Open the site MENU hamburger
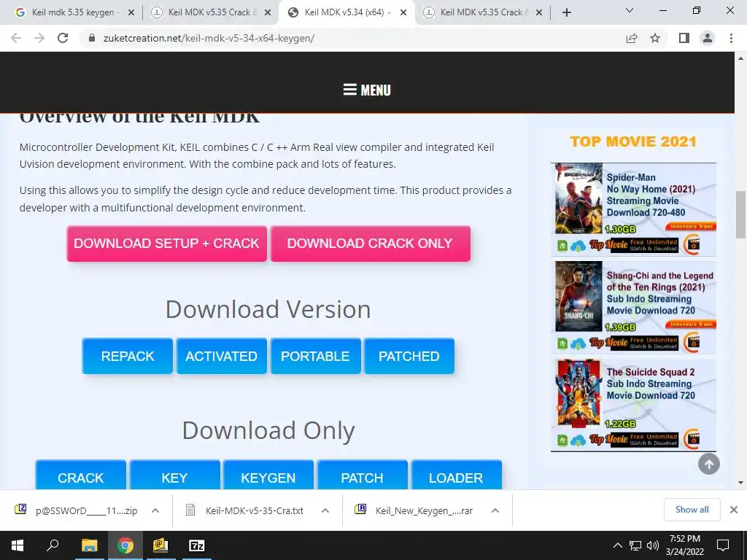The height and width of the screenshot is (560, 747). click(367, 90)
